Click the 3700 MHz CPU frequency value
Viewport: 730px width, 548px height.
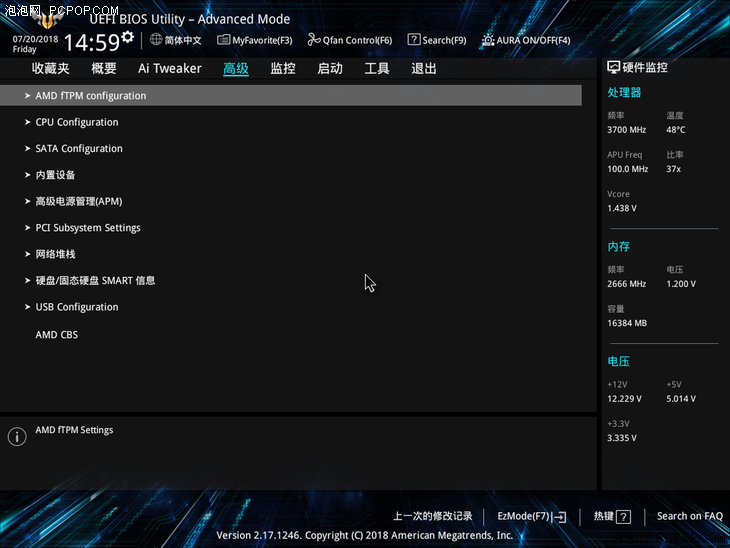pos(626,130)
